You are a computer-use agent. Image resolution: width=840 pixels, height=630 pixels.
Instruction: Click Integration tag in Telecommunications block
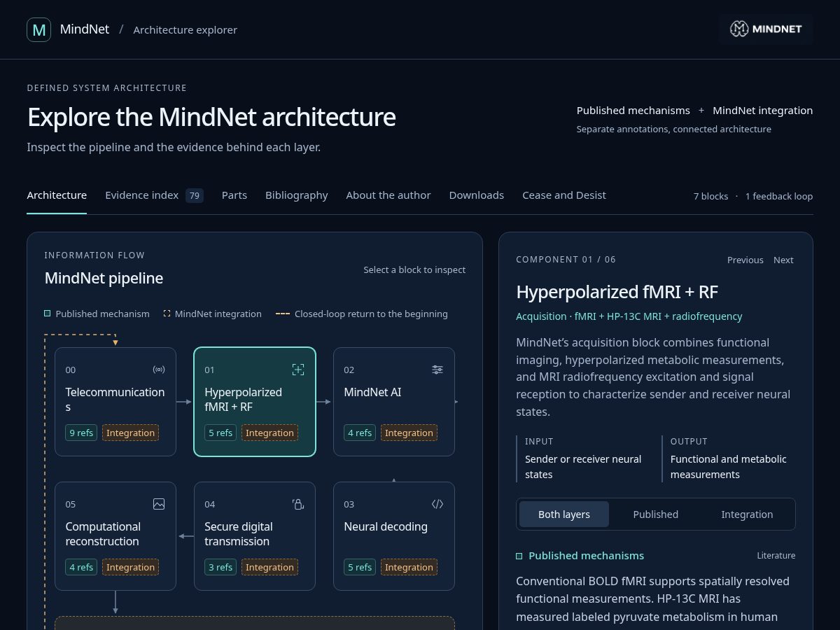click(x=131, y=433)
